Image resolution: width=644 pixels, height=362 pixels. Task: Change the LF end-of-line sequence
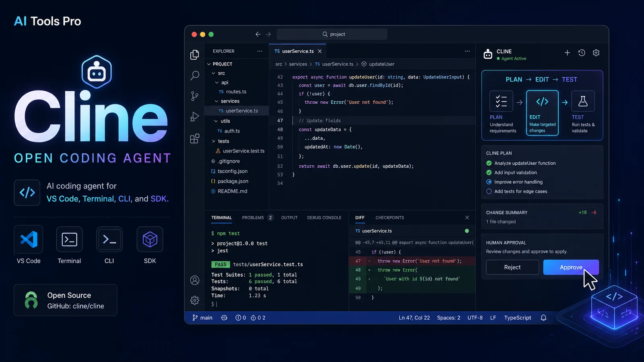point(493,318)
